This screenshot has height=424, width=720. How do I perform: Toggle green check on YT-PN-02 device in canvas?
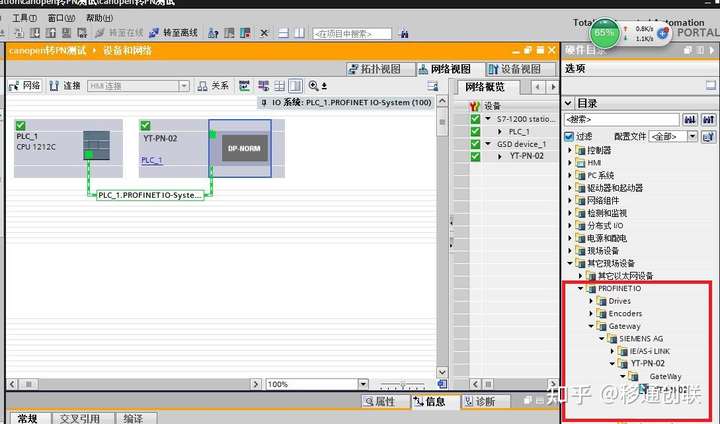(146, 125)
